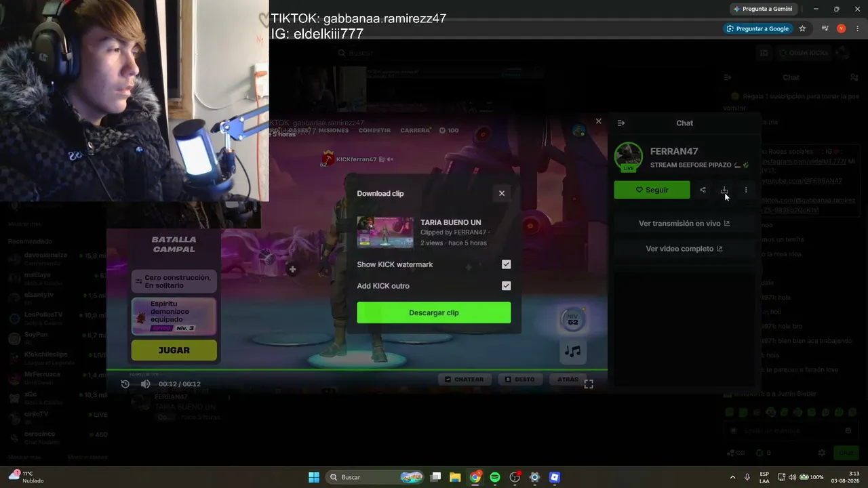Bookmark this page with the star icon
Viewport: 868px width, 488px height.
pos(802,28)
